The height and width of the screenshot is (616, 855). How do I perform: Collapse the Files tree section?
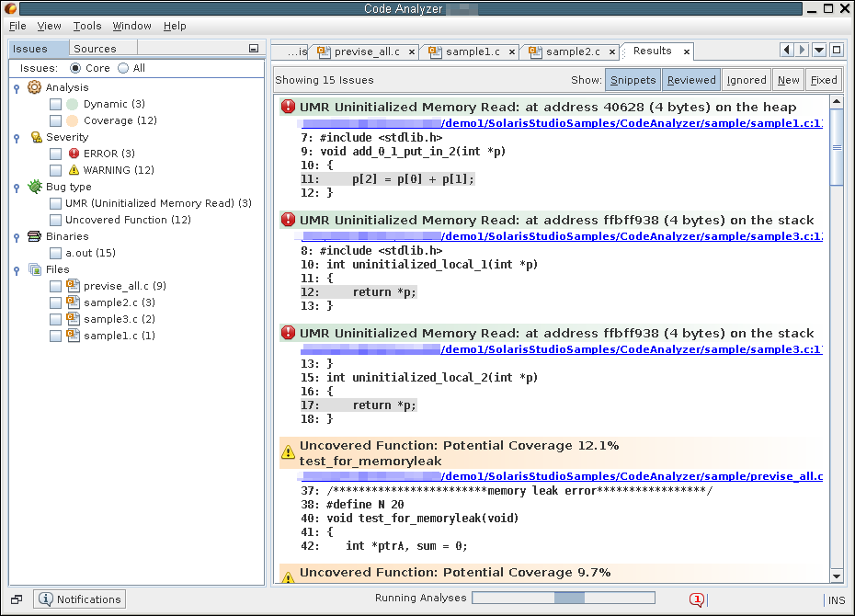[17, 270]
